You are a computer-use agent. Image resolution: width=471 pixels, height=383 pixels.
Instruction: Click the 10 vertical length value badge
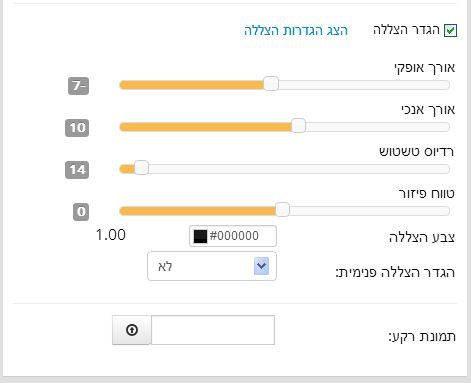(x=77, y=128)
